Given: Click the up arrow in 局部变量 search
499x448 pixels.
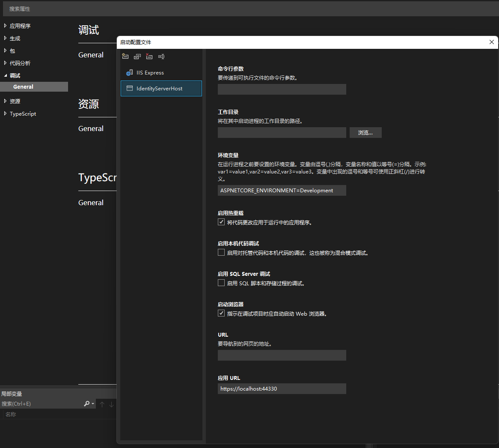Looking at the screenshot, I should coord(102,404).
